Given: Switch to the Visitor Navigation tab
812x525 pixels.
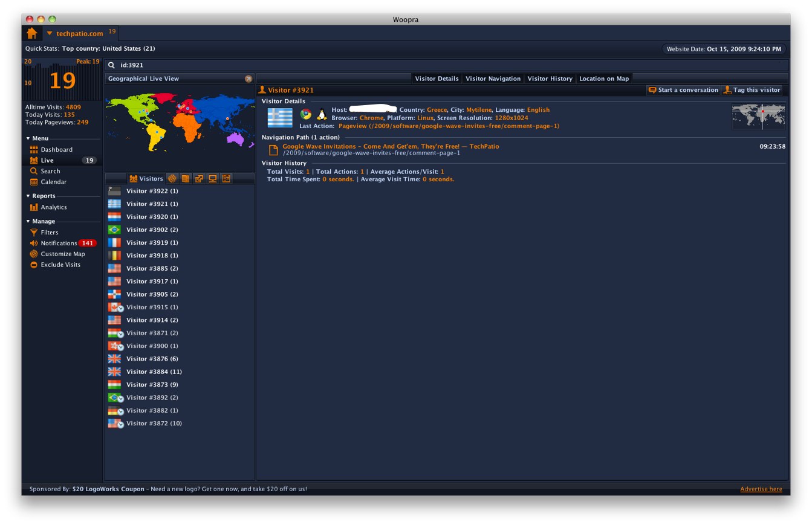Looking at the screenshot, I should pos(493,79).
